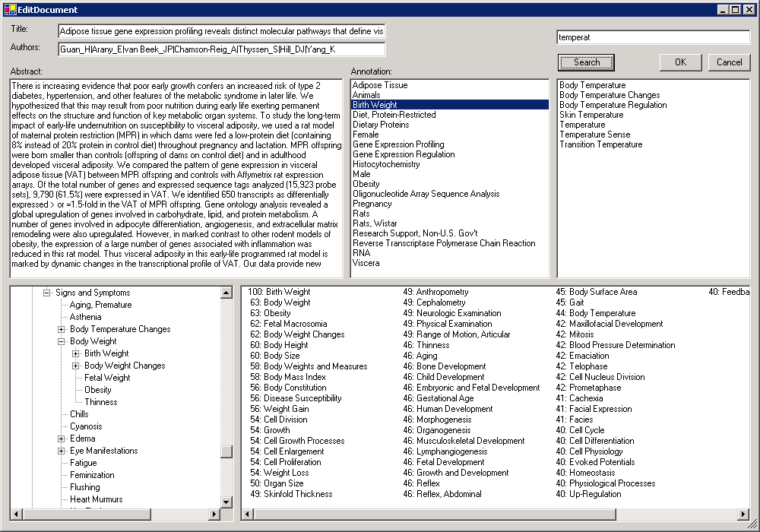Expand the Edema tree node
This screenshot has width=760, height=532.
[61, 439]
